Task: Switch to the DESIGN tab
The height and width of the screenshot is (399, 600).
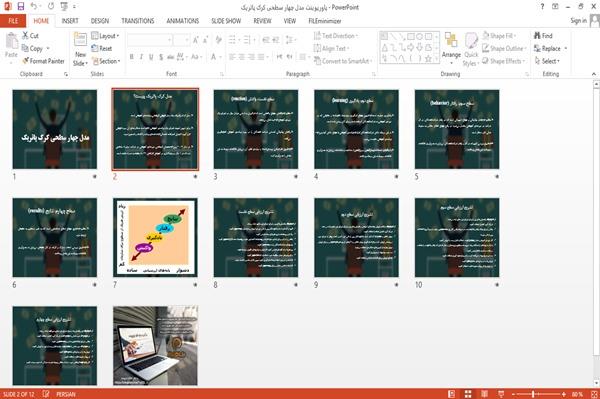Action: 99,21
